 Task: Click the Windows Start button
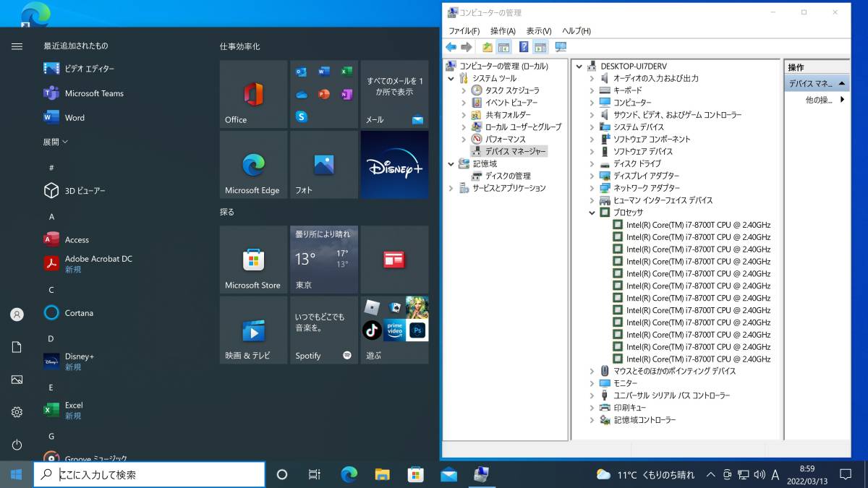pyautogui.click(x=16, y=474)
